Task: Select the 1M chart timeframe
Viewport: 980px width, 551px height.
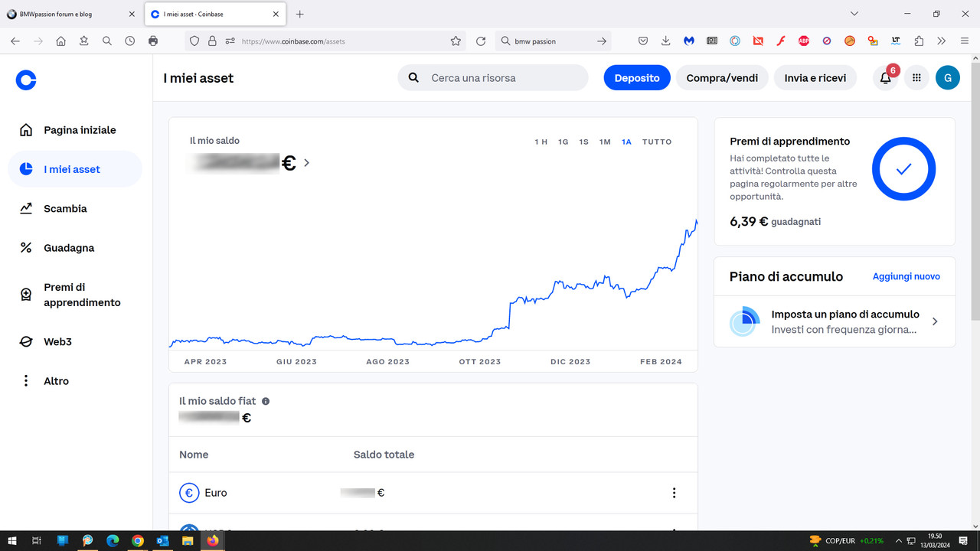Action: [x=605, y=142]
